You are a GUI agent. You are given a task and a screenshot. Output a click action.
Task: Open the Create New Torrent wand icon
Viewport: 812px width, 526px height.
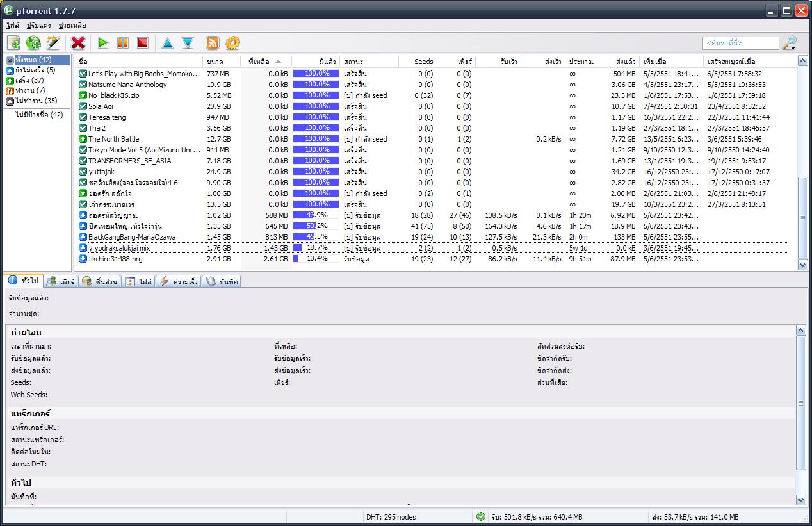53,43
